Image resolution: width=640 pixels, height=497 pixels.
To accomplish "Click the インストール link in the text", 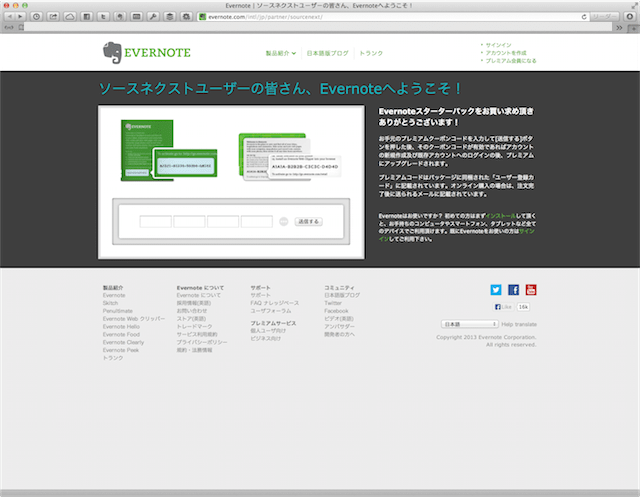I will [x=501, y=216].
